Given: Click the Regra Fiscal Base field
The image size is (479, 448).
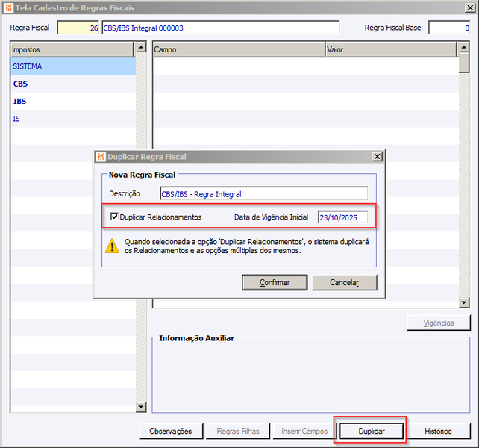Looking at the screenshot, I should point(449,28).
